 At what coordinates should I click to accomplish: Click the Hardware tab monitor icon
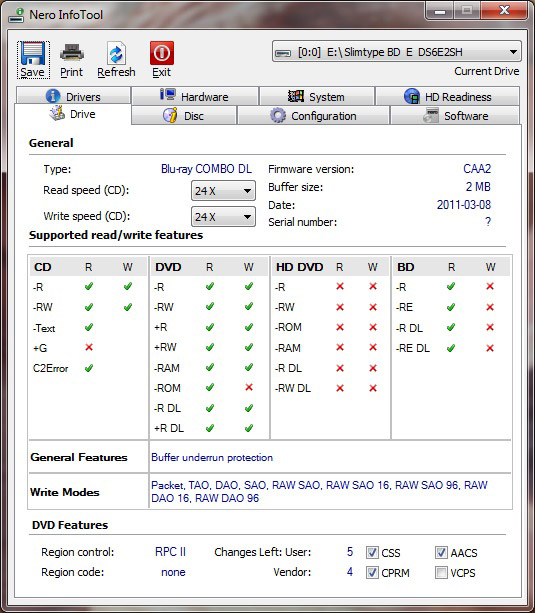click(168, 95)
